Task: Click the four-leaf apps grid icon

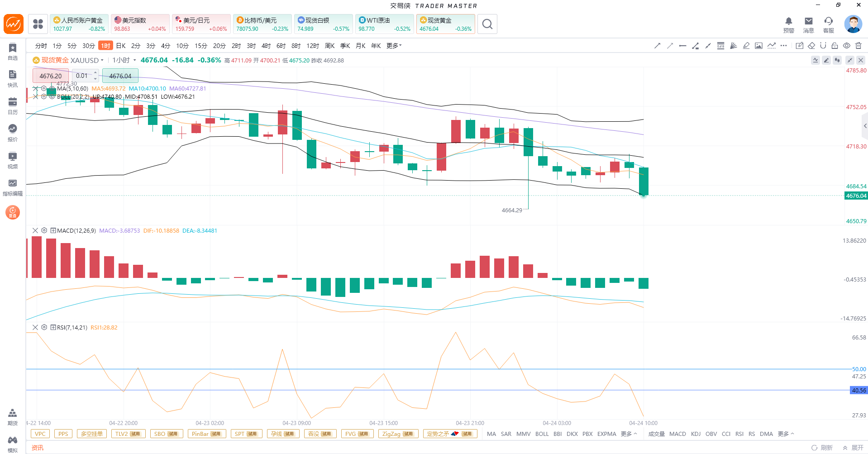Action: click(38, 24)
